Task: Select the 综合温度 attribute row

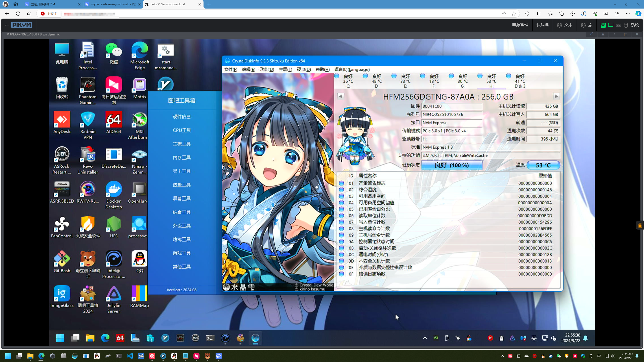Action: coord(446,190)
